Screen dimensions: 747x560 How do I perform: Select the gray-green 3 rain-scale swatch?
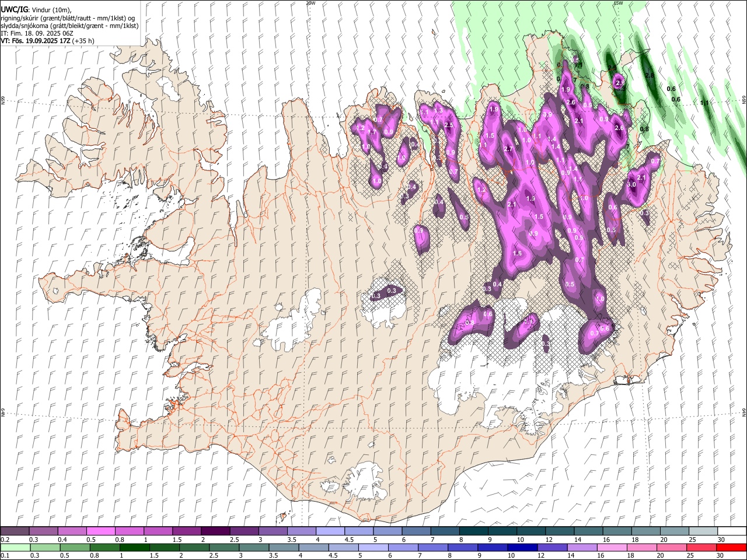point(254,548)
